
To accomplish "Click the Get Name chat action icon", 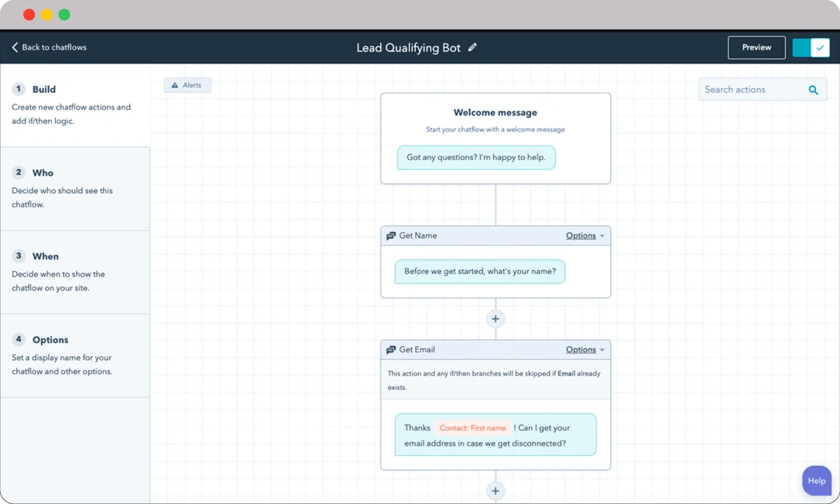I will click(x=391, y=235).
